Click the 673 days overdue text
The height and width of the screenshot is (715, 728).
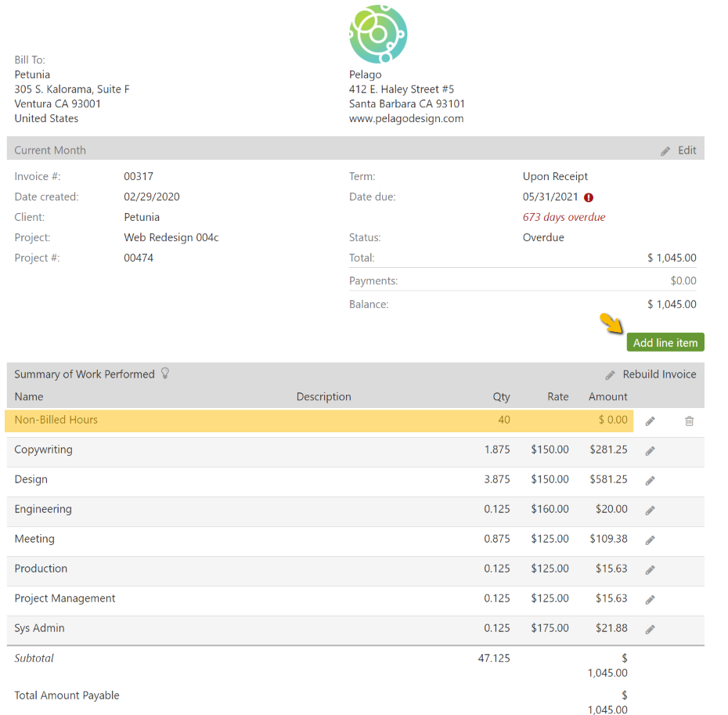click(564, 217)
